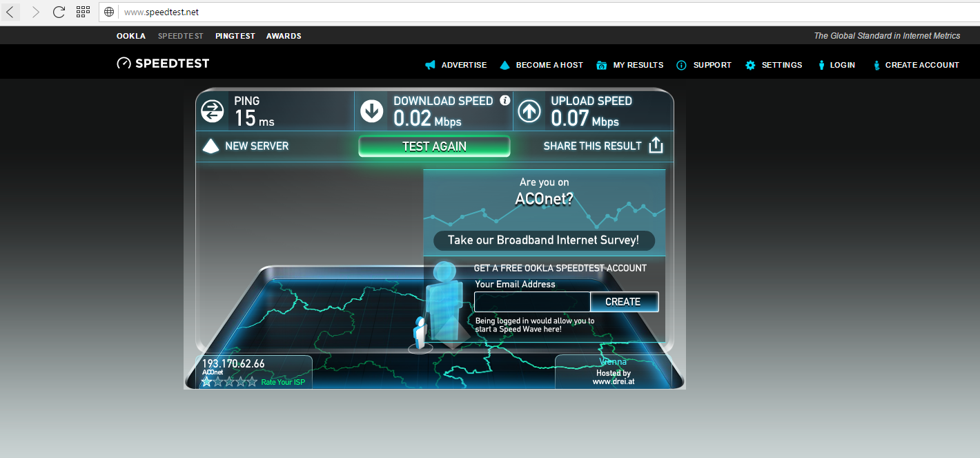Image resolution: width=980 pixels, height=458 pixels.
Task: Click the Login person icon
Action: [x=821, y=65]
